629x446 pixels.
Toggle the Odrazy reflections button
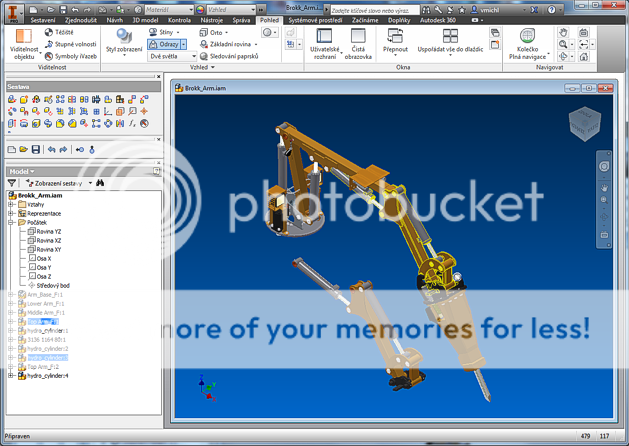pos(164,44)
